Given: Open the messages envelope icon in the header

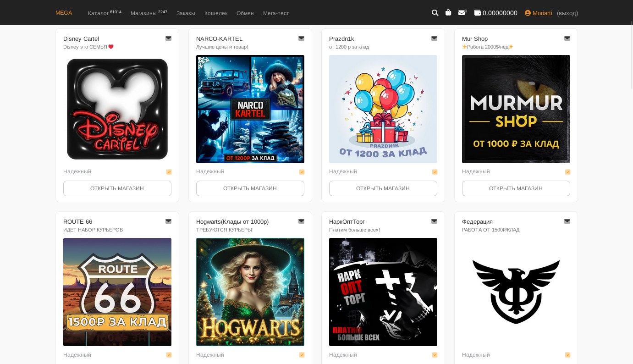Looking at the screenshot, I should (462, 13).
